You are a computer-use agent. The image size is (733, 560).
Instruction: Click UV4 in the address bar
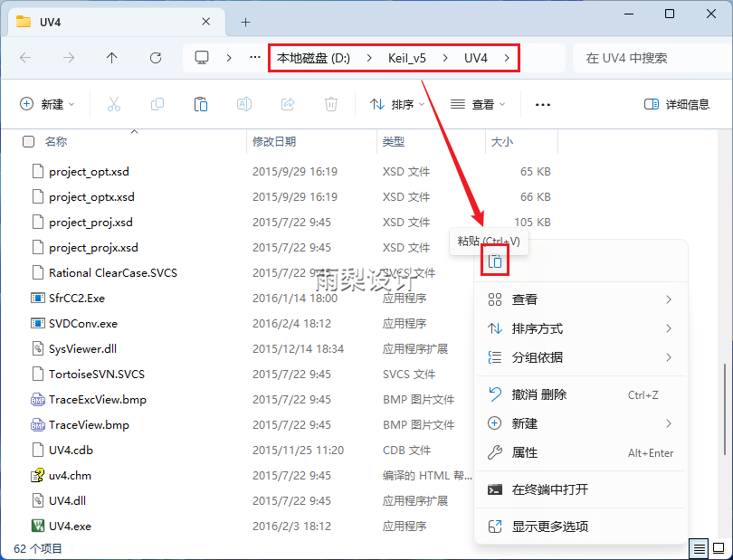click(476, 58)
